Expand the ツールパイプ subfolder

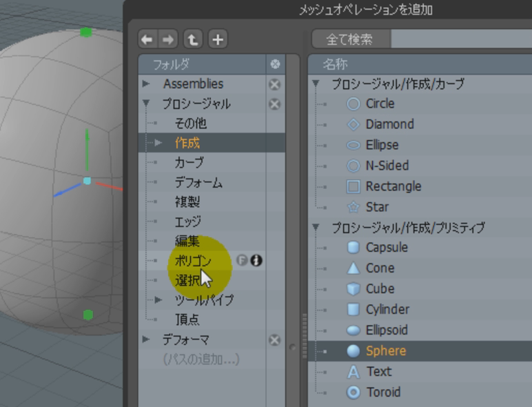159,300
